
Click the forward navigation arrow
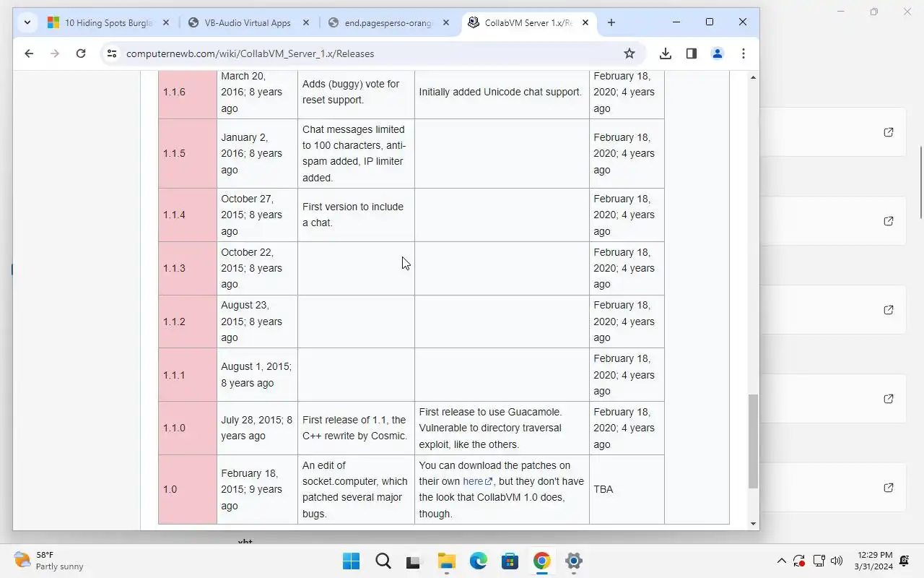click(55, 53)
